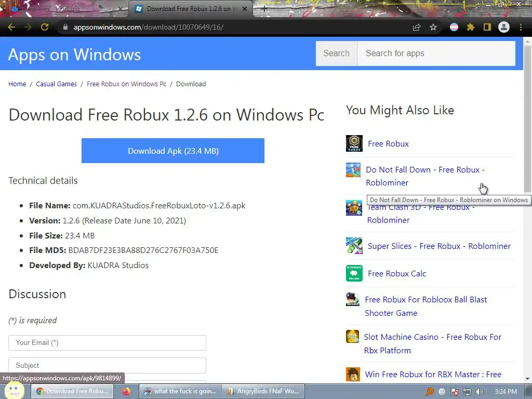The height and width of the screenshot is (399, 532).
Task: Click the Super Slices app icon
Action: point(354,246)
